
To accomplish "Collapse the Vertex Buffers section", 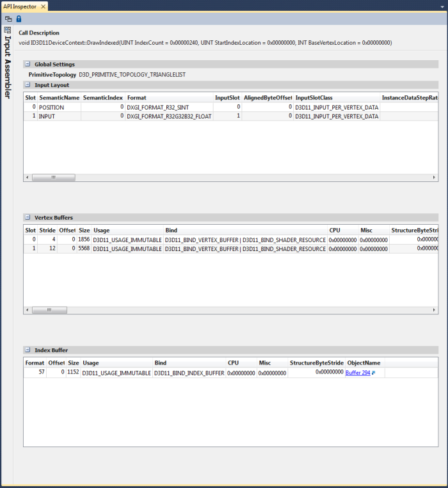I will pyautogui.click(x=27, y=218).
